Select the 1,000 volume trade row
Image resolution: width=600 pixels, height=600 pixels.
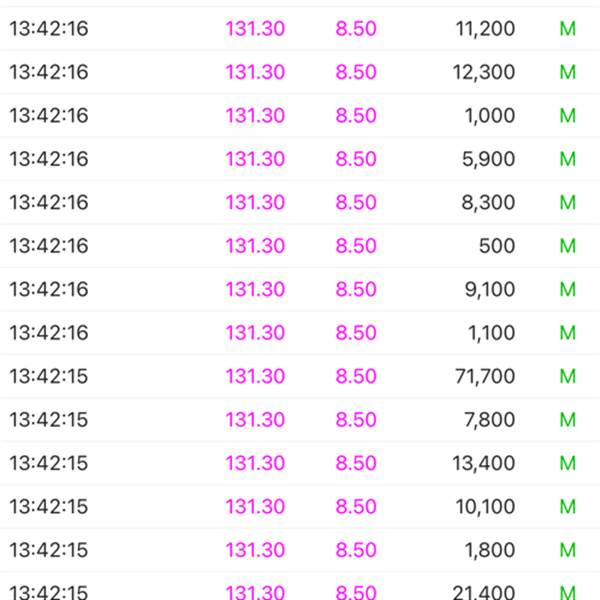click(x=490, y=116)
